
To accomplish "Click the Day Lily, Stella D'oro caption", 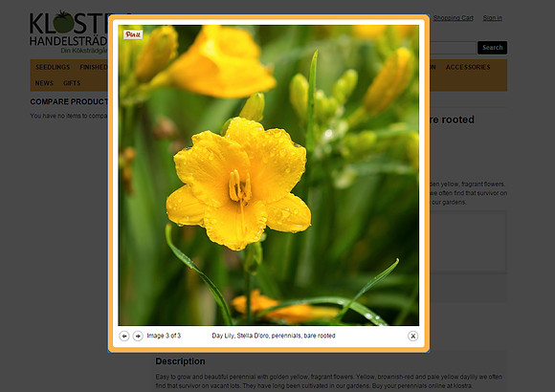I will tap(274, 336).
